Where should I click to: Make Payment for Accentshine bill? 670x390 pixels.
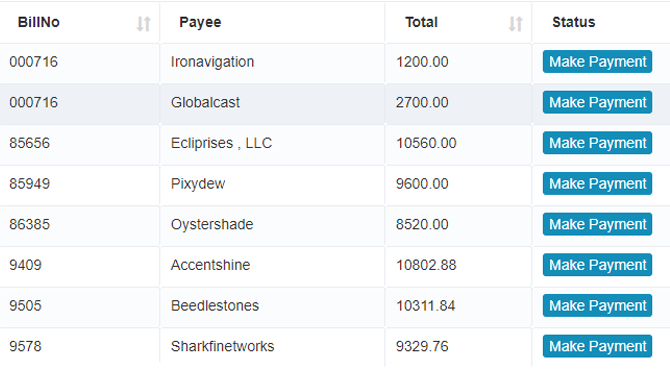(597, 265)
